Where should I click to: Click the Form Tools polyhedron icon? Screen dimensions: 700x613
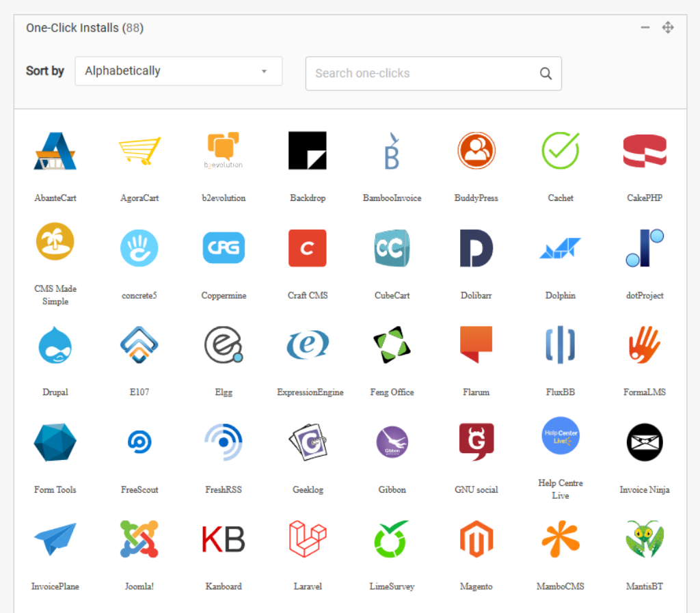point(55,442)
